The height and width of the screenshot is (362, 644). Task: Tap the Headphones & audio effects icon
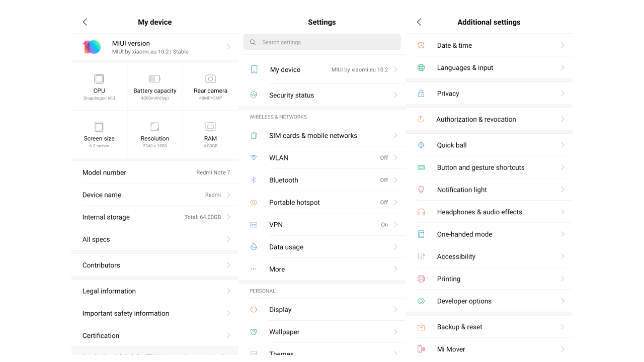(x=421, y=212)
